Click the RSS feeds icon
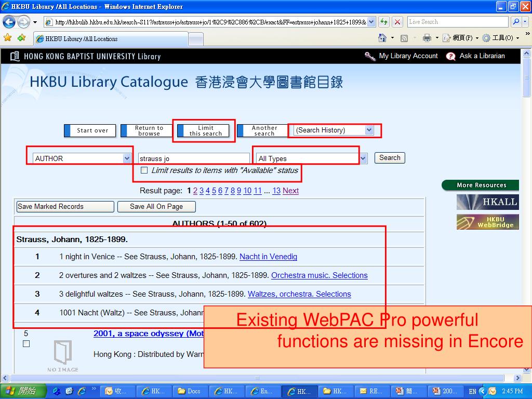Screen dimensions: 532x399 (404, 38)
